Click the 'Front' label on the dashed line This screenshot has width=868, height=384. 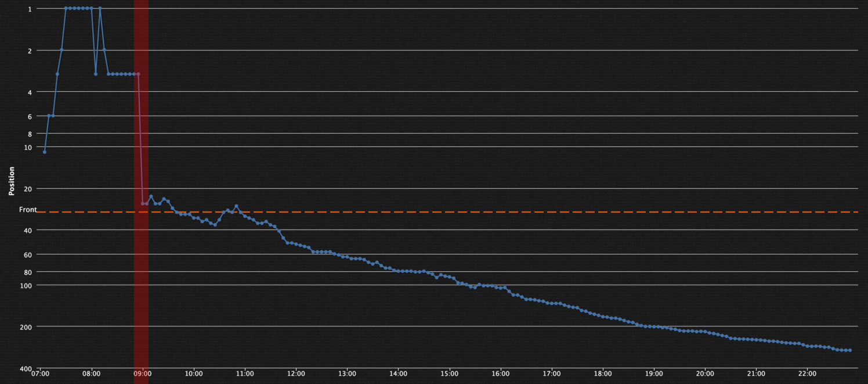pos(28,210)
